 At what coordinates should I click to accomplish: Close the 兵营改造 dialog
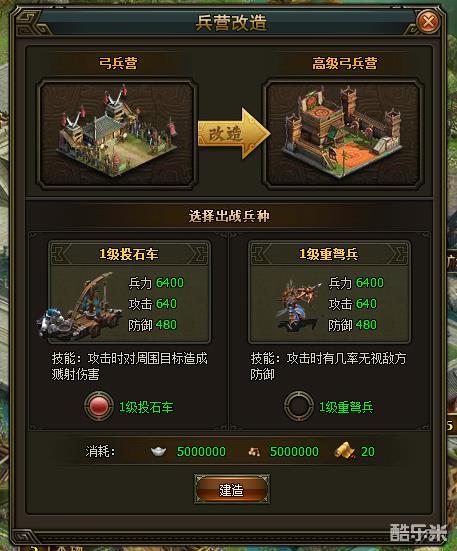[428, 22]
